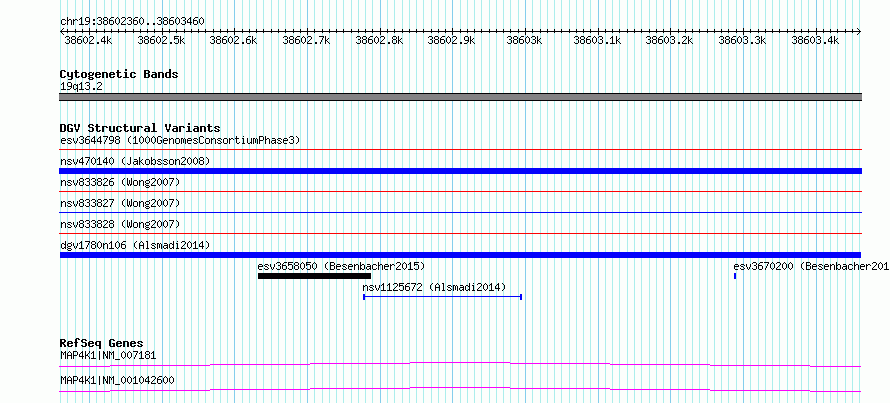Click the thick blue bar of dgv1780n106
Viewport: 890px width, 403px height.
pyautogui.click(x=460, y=255)
